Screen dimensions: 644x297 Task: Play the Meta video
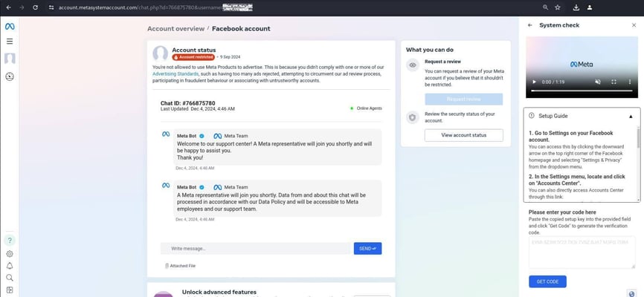[534, 82]
